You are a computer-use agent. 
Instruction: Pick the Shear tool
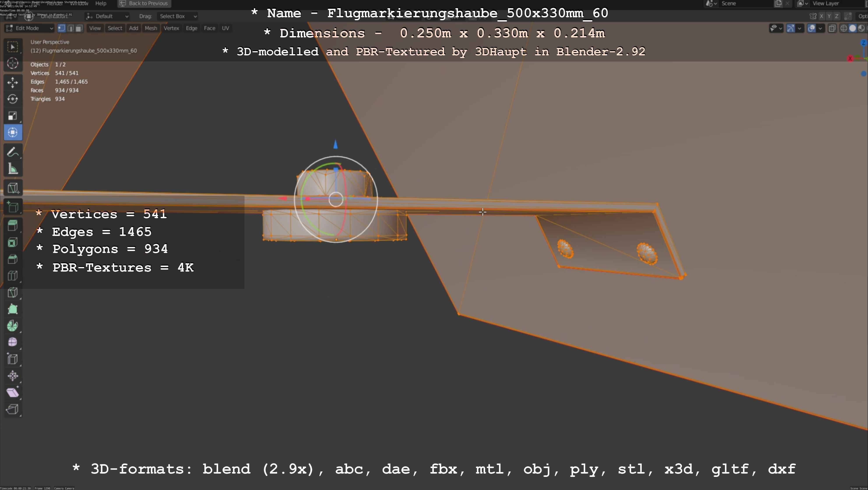[13, 392]
